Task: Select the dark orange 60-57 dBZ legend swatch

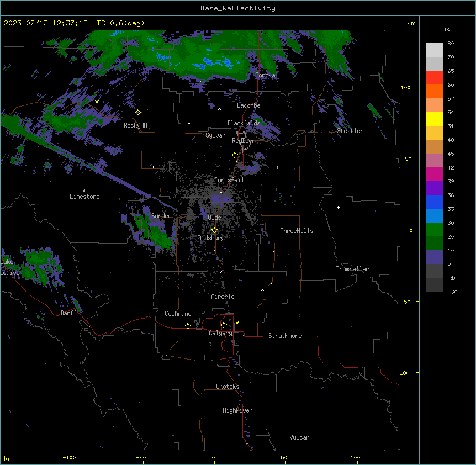Action: [x=434, y=91]
